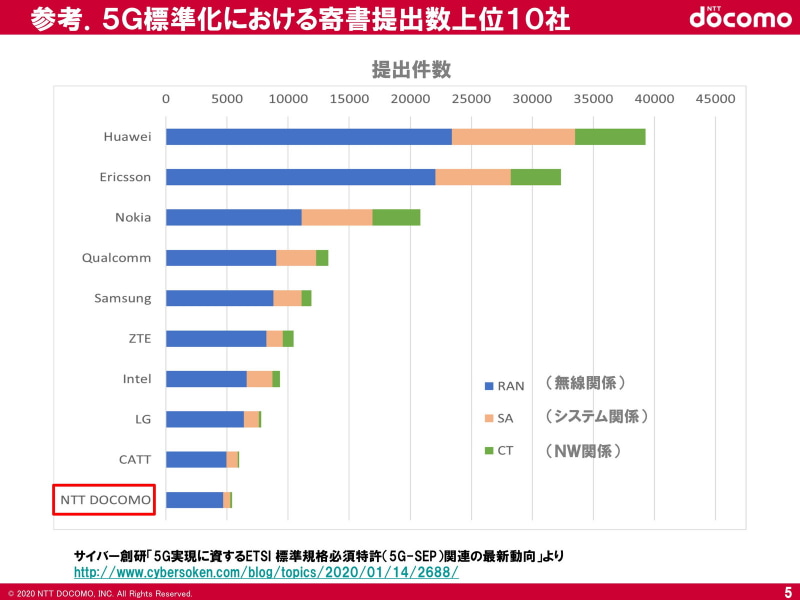Select the （システム関係） annotation text

(596, 416)
